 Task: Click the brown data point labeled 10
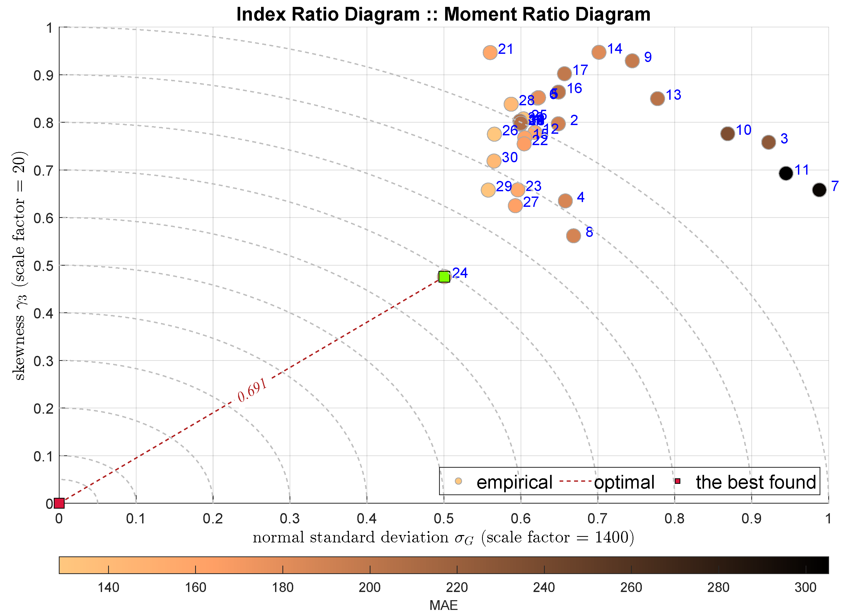728,133
